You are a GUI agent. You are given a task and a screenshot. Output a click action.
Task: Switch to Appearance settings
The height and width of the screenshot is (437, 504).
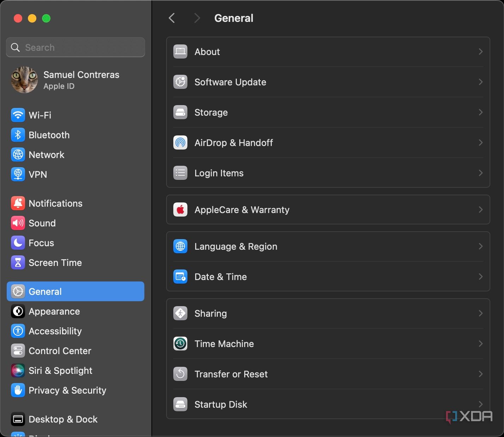point(54,311)
